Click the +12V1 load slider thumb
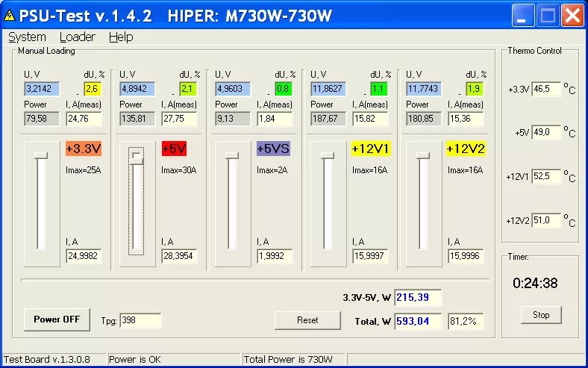588x368 pixels. pyautogui.click(x=328, y=155)
